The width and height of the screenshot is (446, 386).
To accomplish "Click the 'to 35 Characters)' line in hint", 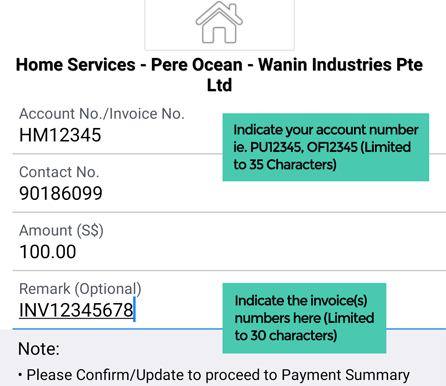I will [x=285, y=165].
